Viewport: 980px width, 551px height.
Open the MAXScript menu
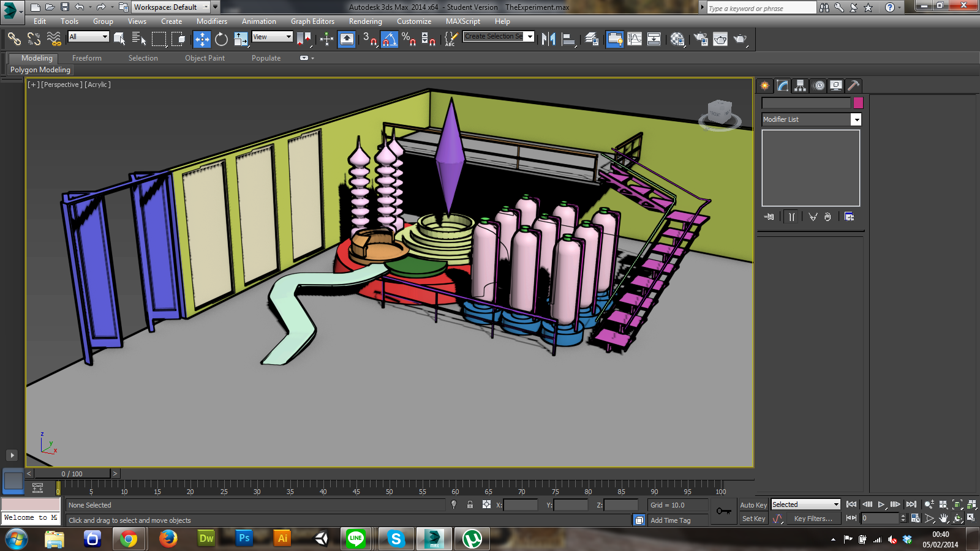coord(463,21)
